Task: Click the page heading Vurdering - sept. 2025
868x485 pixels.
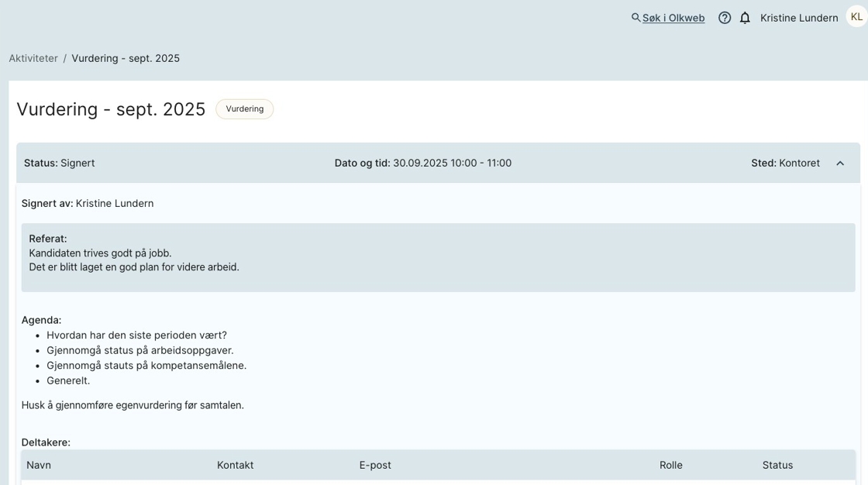Action: 111,109
